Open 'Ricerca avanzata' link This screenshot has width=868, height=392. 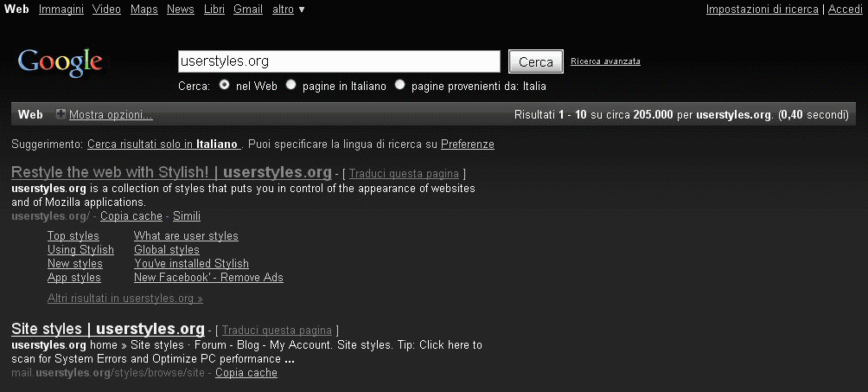coord(605,61)
